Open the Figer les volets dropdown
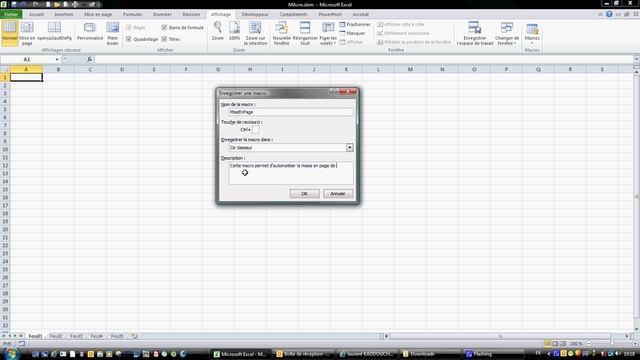 point(328,33)
